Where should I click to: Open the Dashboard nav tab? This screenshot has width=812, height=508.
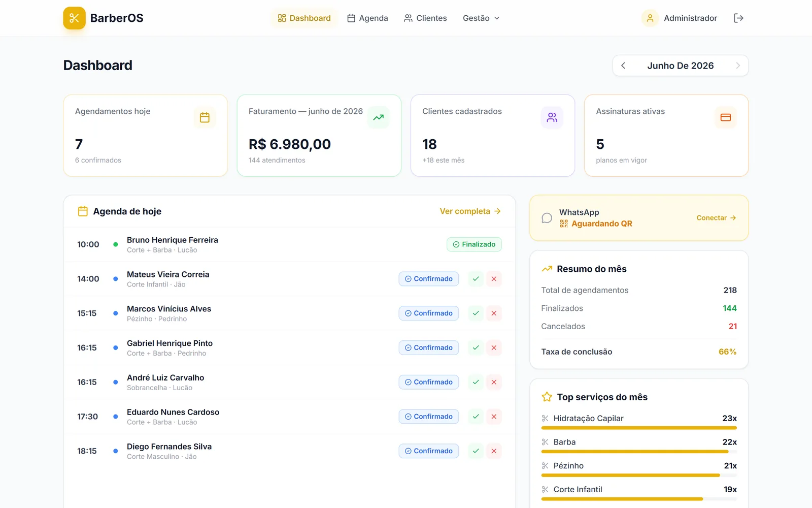pyautogui.click(x=304, y=18)
